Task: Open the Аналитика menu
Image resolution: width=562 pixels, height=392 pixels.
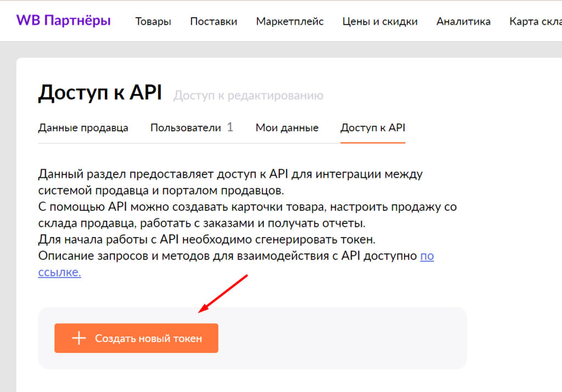Action: point(463,21)
